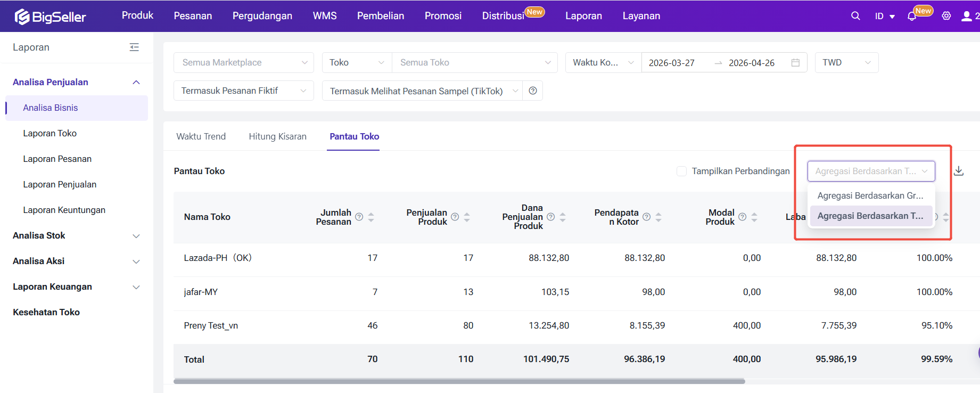Collapse the Laporan sidebar menu icon
The height and width of the screenshot is (393, 980).
point(134,47)
